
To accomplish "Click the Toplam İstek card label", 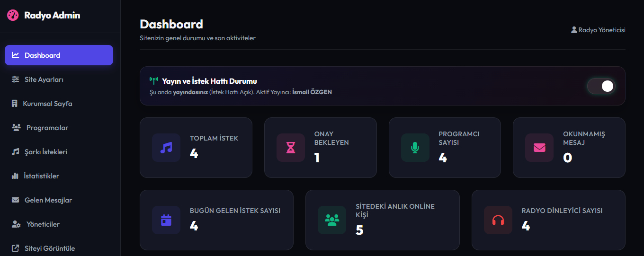I will [214, 138].
